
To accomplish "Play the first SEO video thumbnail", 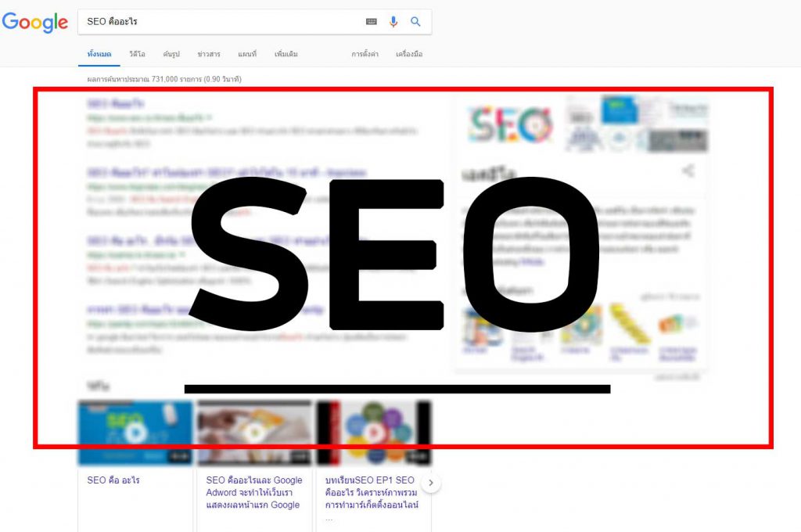I will pos(135,433).
